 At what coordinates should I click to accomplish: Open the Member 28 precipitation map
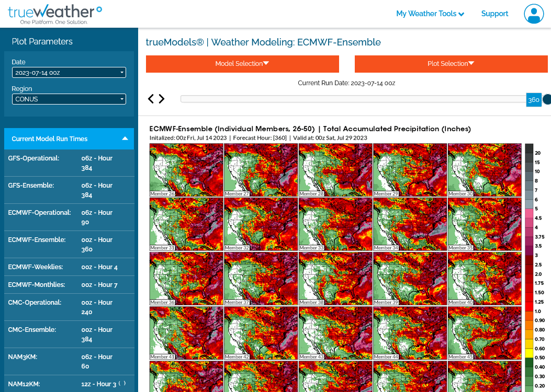tap(335, 170)
